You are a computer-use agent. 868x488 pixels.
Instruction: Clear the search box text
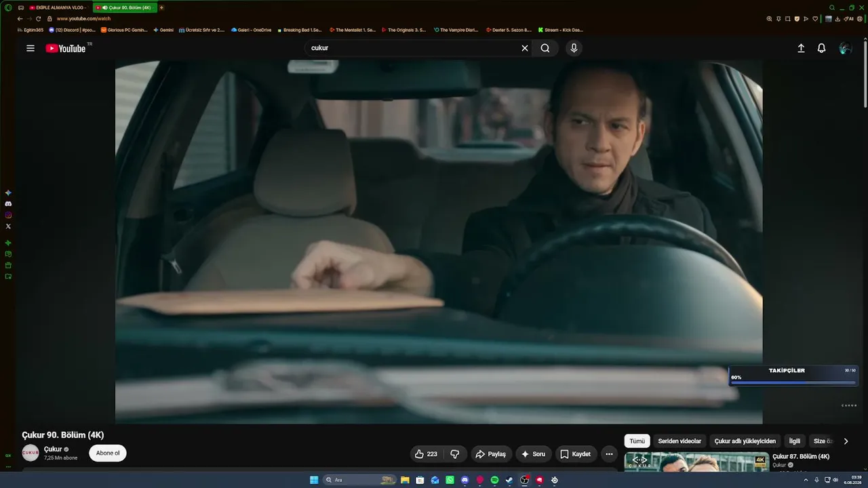point(524,48)
